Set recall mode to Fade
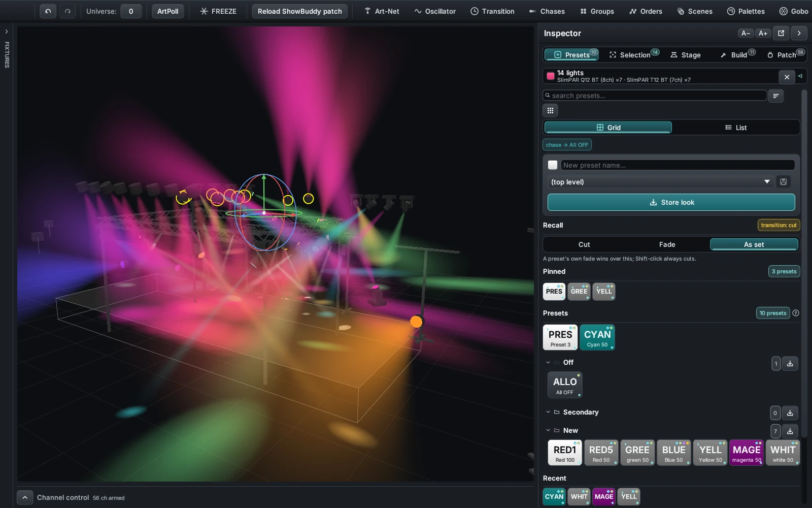 pos(667,244)
